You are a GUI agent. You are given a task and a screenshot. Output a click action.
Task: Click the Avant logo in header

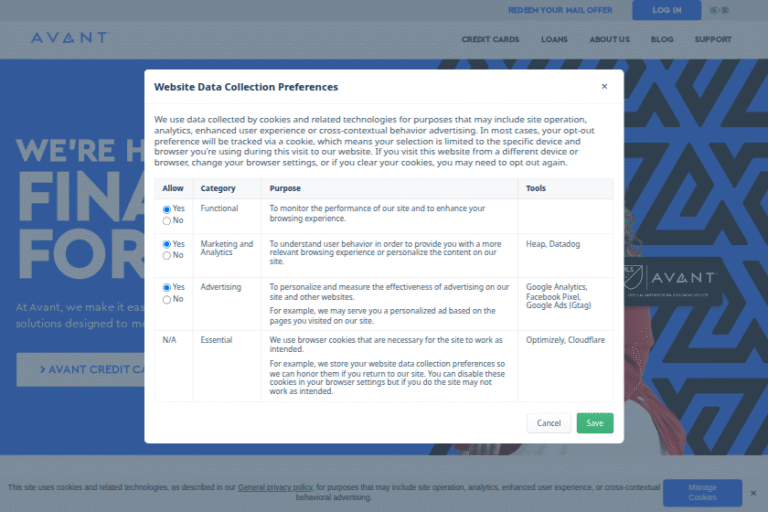(68, 39)
